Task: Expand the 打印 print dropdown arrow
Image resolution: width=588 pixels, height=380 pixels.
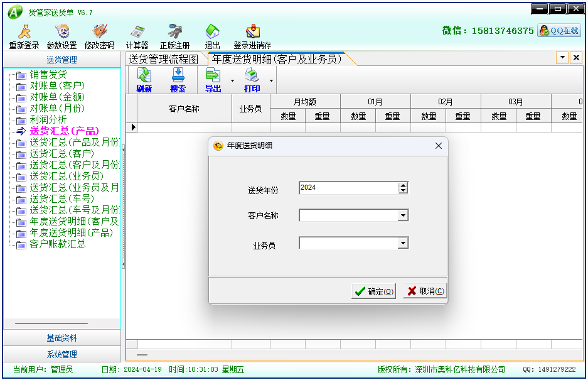Action: point(271,80)
